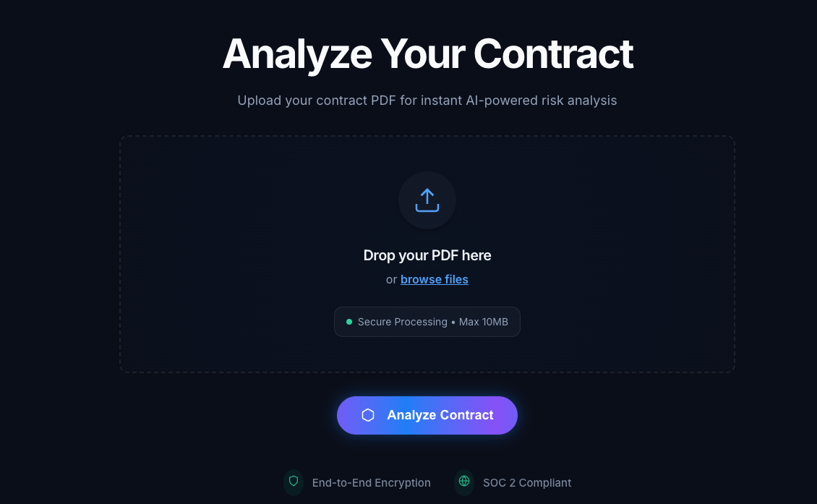
Task: Toggle the End-to-End Encryption indicator
Action: [x=357, y=482]
